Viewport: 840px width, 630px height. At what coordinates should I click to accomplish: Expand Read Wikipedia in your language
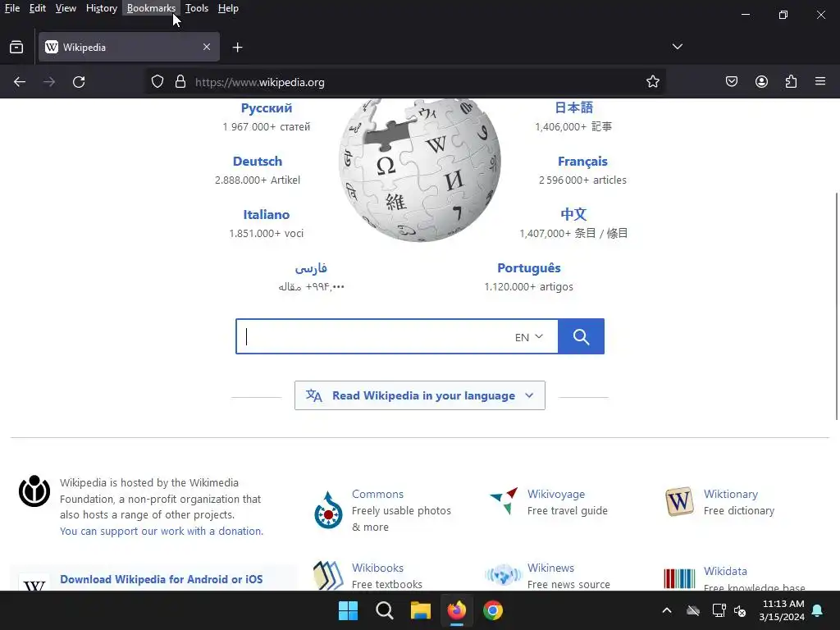[x=420, y=395]
